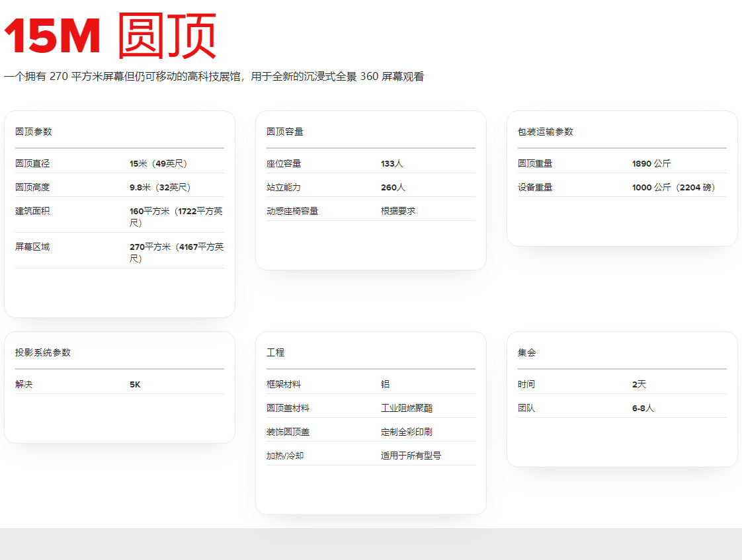
Task: Click the 工业阻燃聚酯 cover material value
Action: (x=407, y=408)
